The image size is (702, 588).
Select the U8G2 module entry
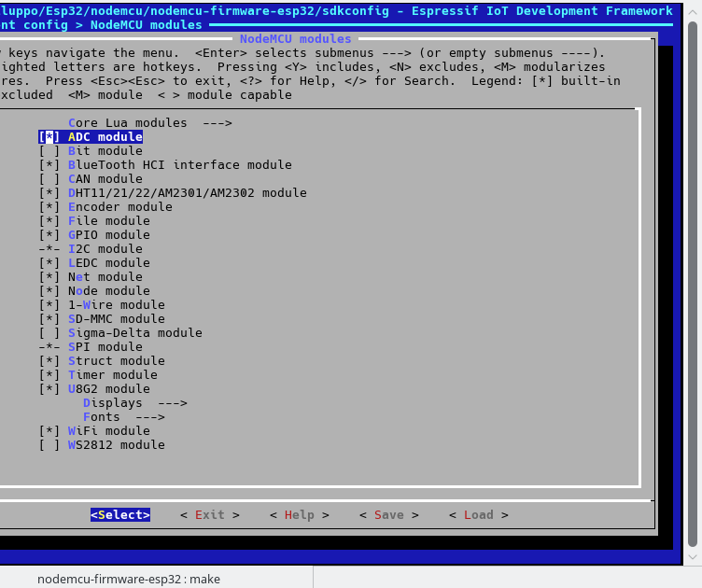[x=108, y=389]
